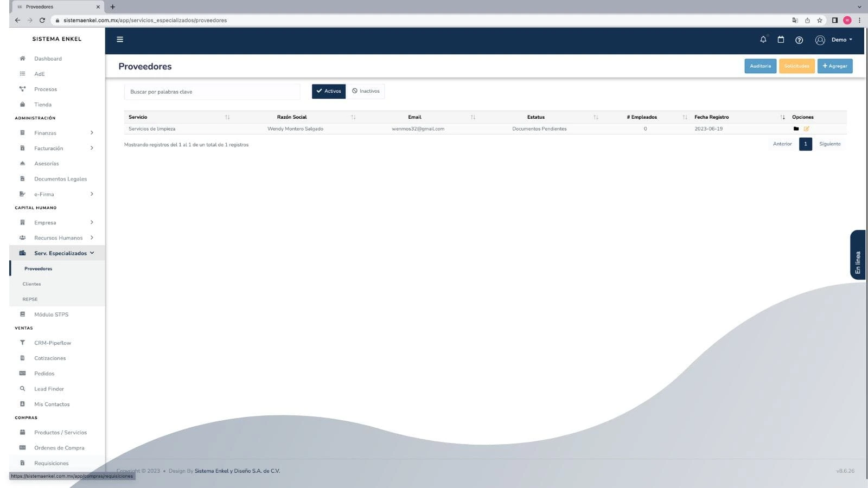The image size is (868, 488).
Task: Open REPSE in the sidebar
Action: [30, 299]
